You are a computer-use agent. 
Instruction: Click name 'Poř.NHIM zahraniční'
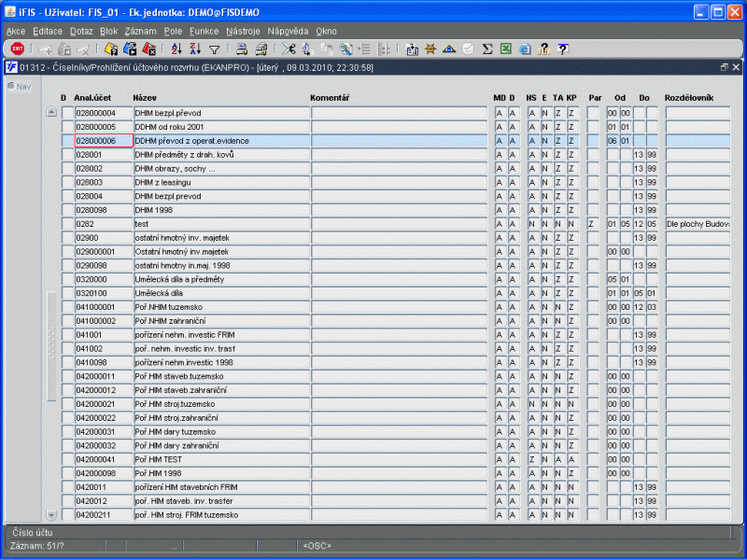[x=221, y=320]
